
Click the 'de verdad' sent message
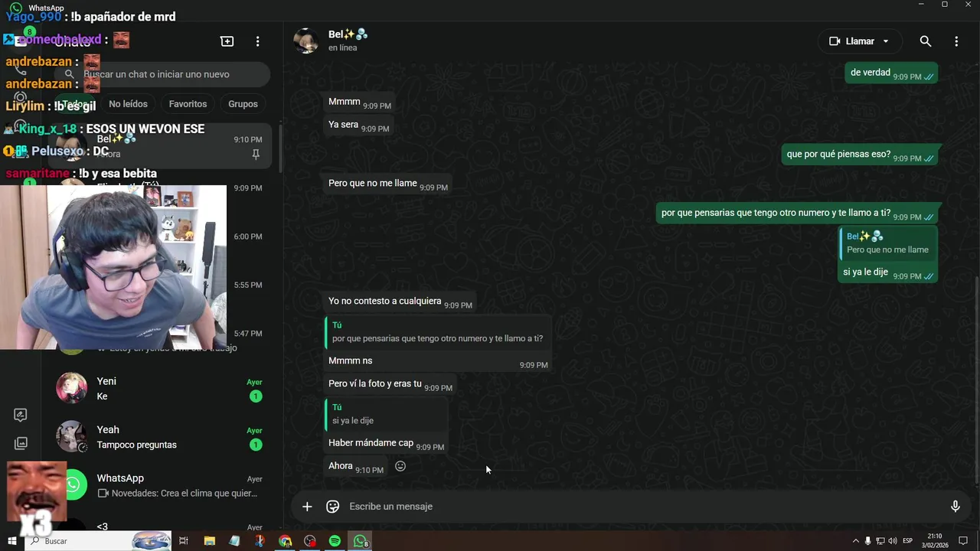(x=892, y=73)
